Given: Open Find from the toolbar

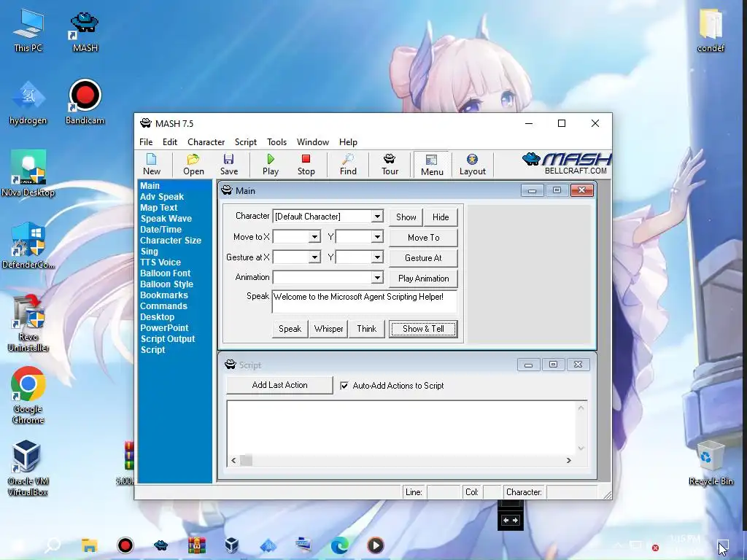Looking at the screenshot, I should point(348,165).
